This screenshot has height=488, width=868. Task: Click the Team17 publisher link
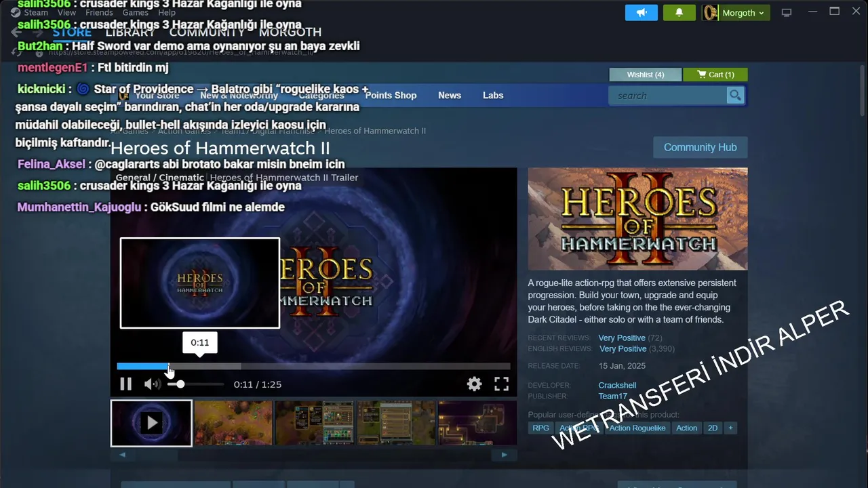[612, 396]
